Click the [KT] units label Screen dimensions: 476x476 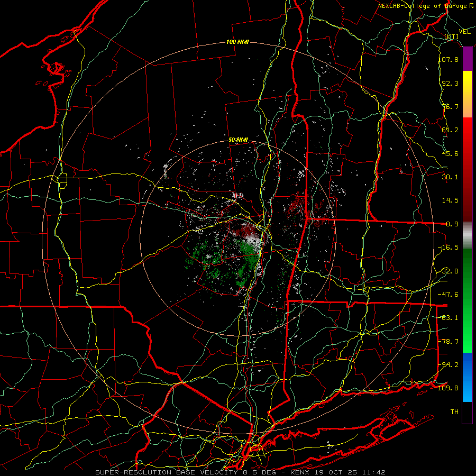point(452,36)
